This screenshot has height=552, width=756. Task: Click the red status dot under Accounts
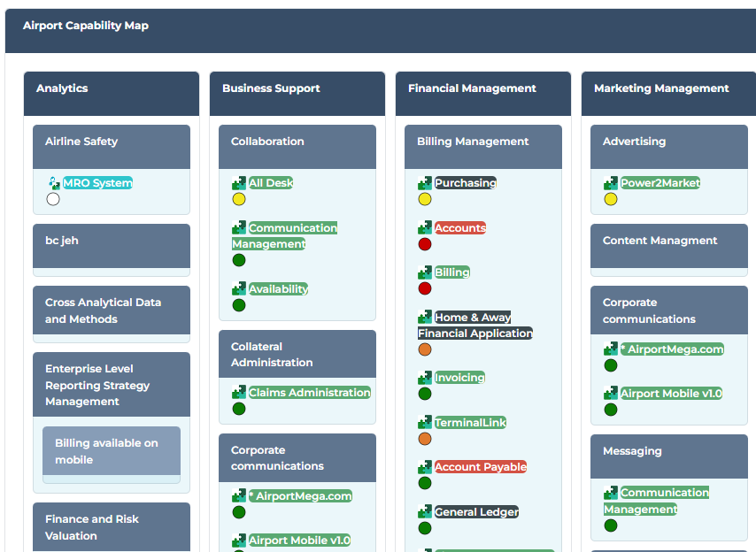click(x=425, y=244)
